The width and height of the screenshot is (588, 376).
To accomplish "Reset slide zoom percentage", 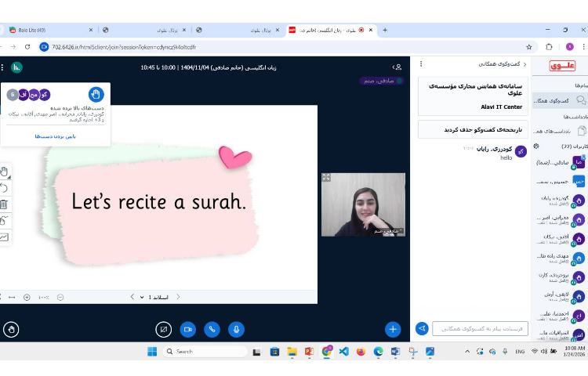I will click(43, 298).
